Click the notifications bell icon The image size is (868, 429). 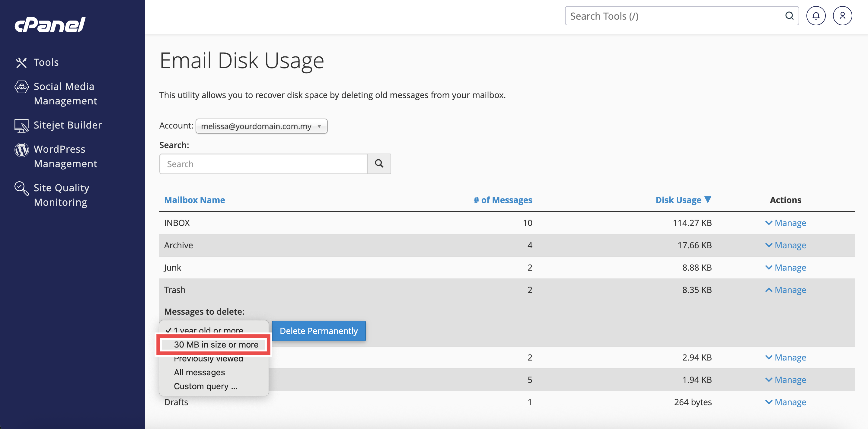(x=815, y=16)
